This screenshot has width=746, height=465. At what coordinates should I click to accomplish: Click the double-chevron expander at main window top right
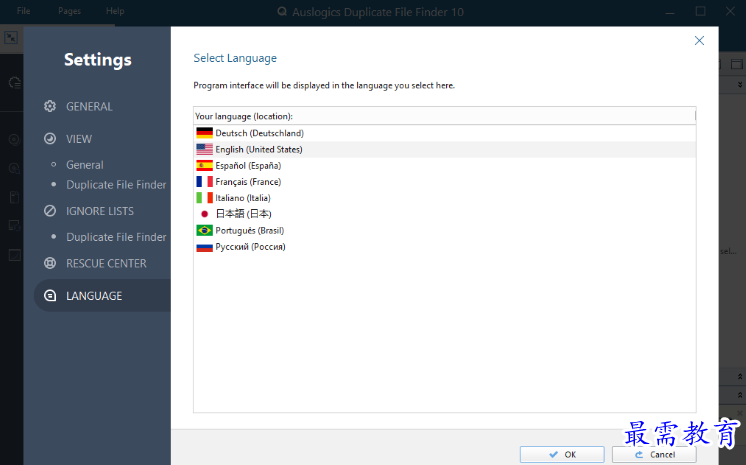[x=740, y=85]
